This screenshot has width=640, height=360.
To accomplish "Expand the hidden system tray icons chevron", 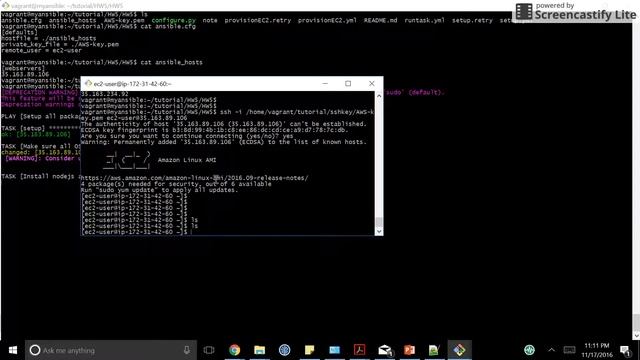I will pyautogui.click(x=551, y=350).
